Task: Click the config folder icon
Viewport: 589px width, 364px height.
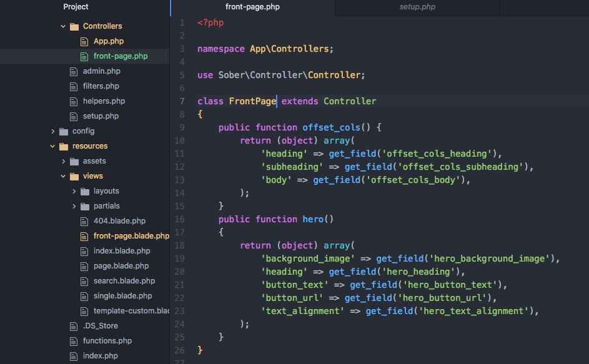Action: (64, 132)
